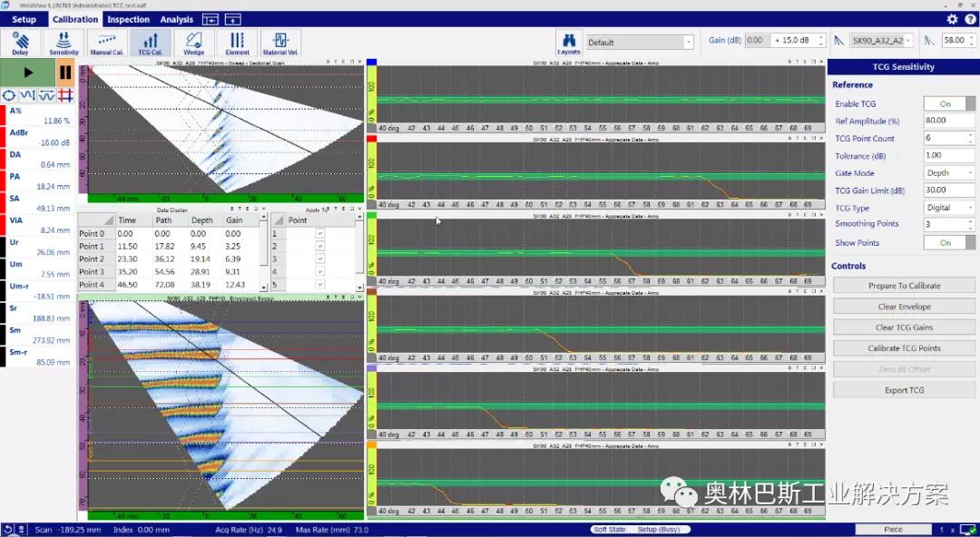
Task: Open Layouts binoculars icon
Action: pyautogui.click(x=569, y=44)
